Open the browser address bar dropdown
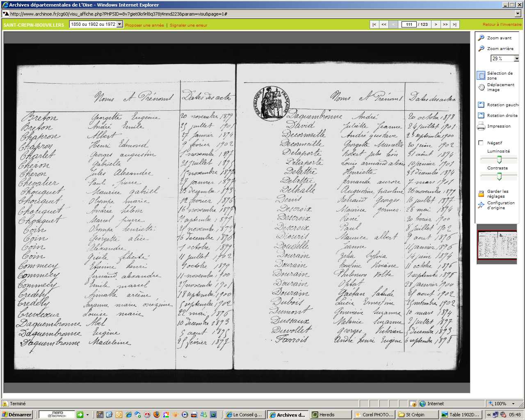The height and width of the screenshot is (420, 525). pos(518,14)
